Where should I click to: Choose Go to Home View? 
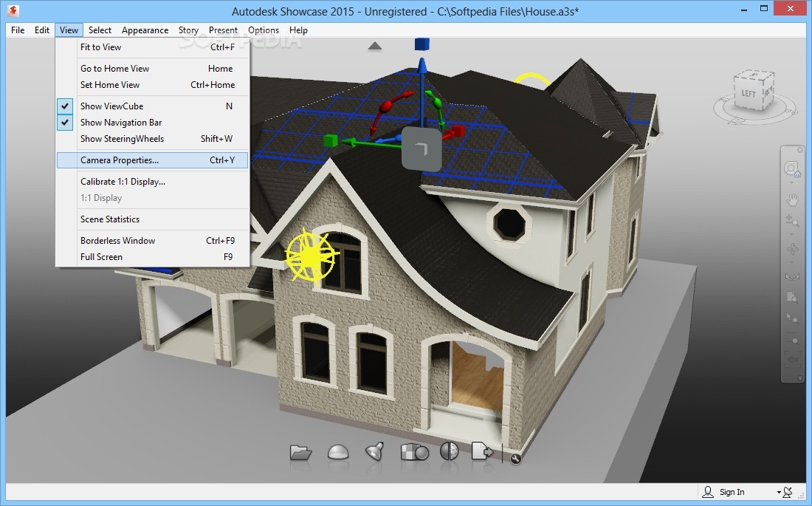tap(152, 69)
